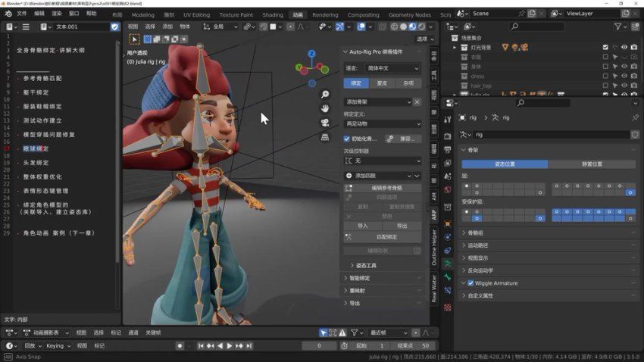Viewport: 644px width, 362px height.
Task: Open the rig definition dropdown under 绑定定义
Action: pyautogui.click(x=383, y=123)
